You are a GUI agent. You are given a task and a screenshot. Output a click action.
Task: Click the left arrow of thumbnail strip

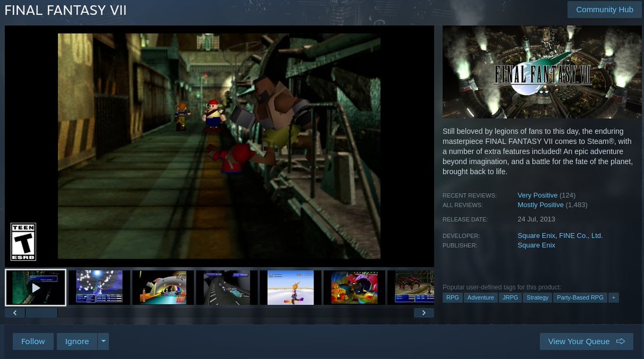pos(15,312)
